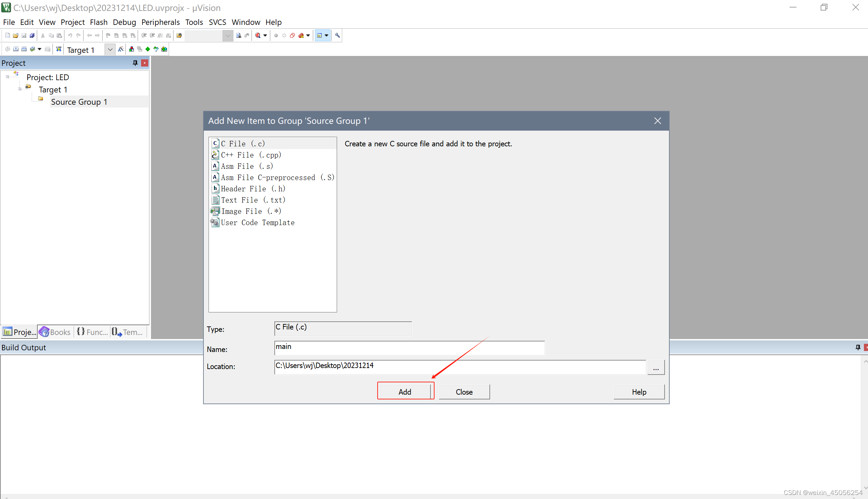Click the Download LOAD icon
Viewport: 868px width, 499px height.
59,49
